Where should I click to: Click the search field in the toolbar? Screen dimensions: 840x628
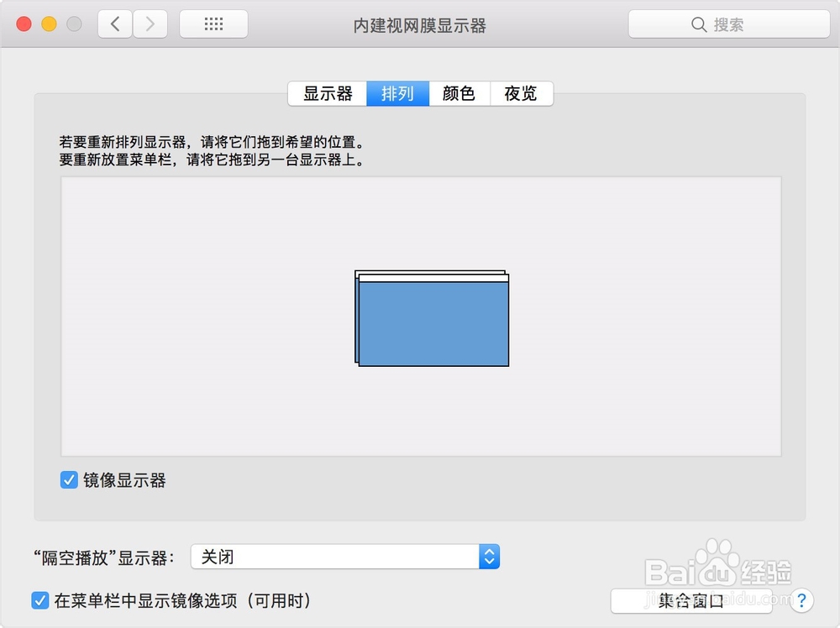coord(729,24)
